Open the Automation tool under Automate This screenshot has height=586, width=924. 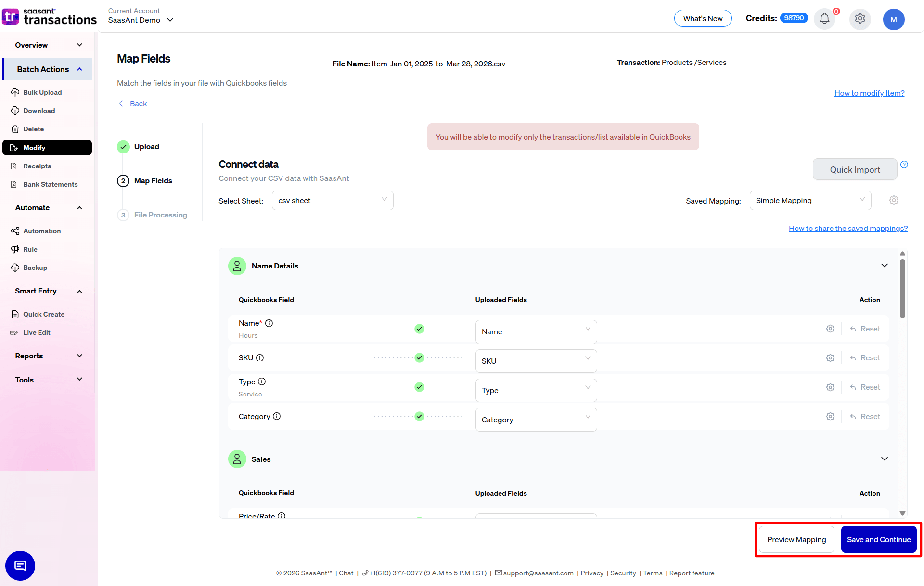(16, 231)
